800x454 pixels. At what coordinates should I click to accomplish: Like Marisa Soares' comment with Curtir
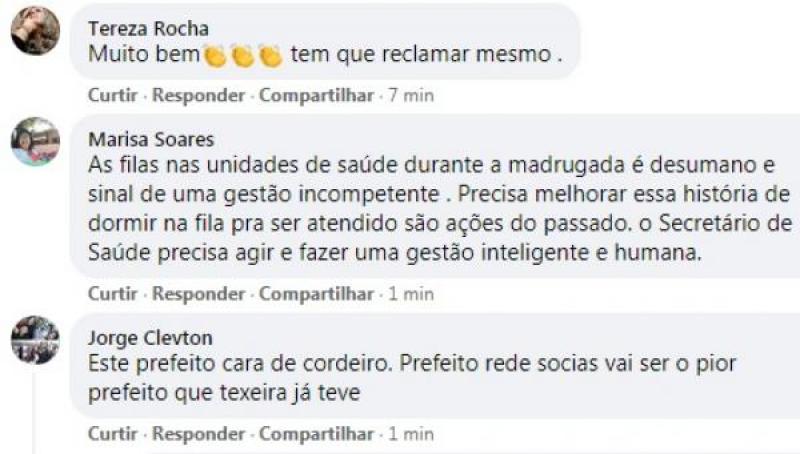[113, 294]
